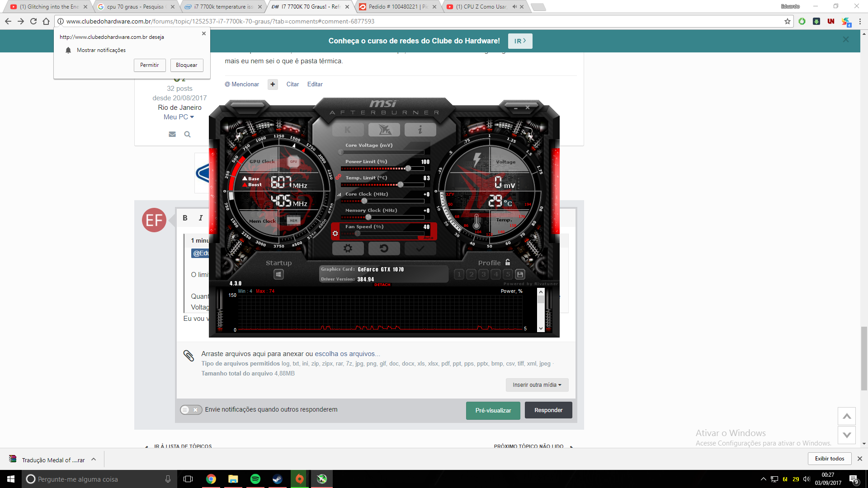The height and width of the screenshot is (488, 868).
Task: Expand the Meu PC dropdown
Action: pyautogui.click(x=179, y=117)
